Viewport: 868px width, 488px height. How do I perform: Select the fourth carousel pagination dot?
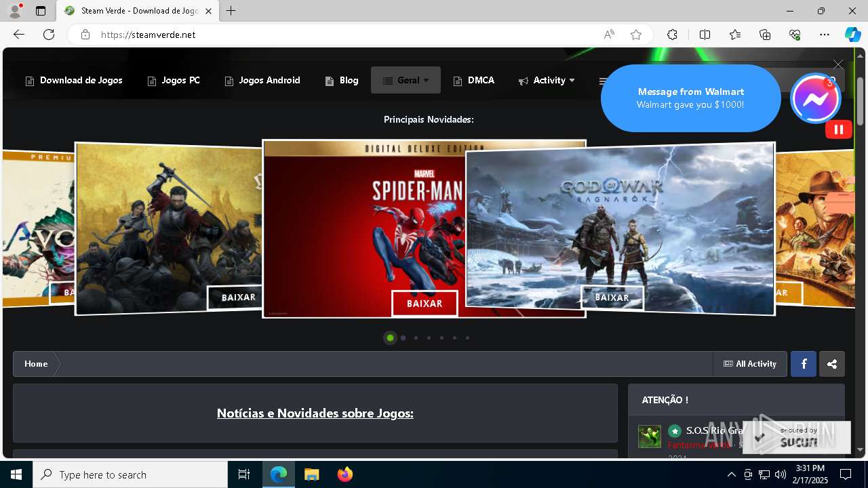point(429,338)
